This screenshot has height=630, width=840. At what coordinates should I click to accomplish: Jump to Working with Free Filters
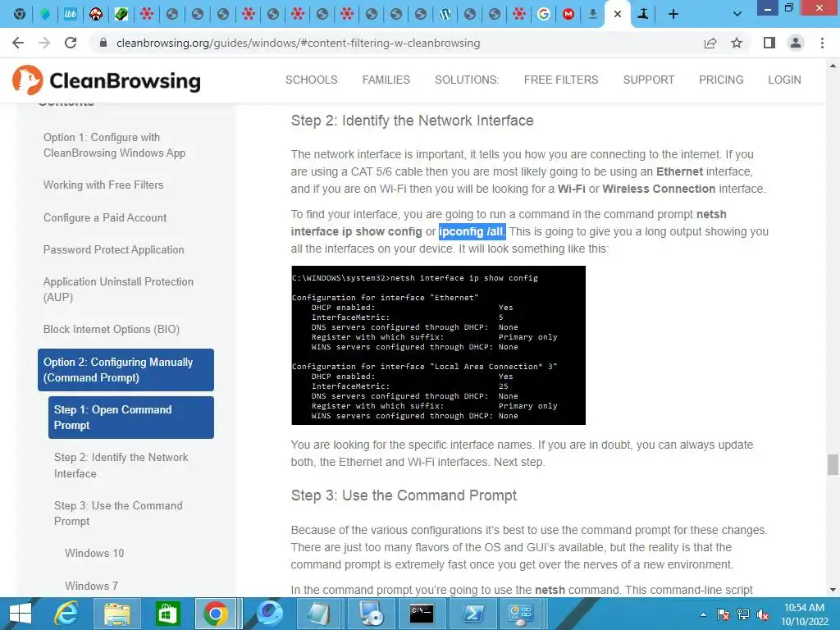(x=103, y=185)
